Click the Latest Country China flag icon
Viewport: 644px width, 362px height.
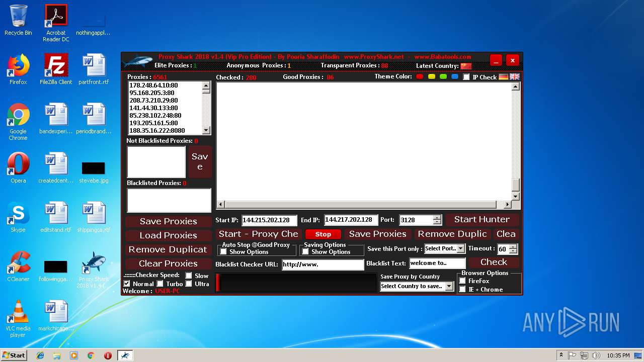(466, 66)
